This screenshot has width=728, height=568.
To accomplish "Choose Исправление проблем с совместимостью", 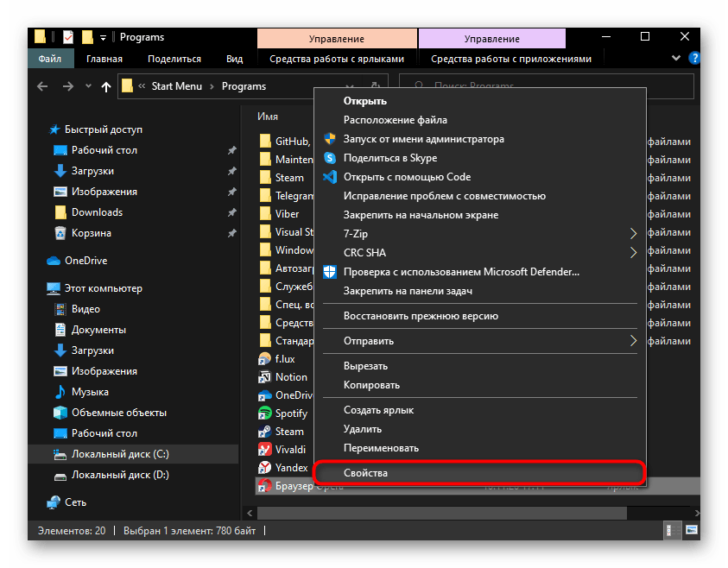I will (x=480, y=196).
